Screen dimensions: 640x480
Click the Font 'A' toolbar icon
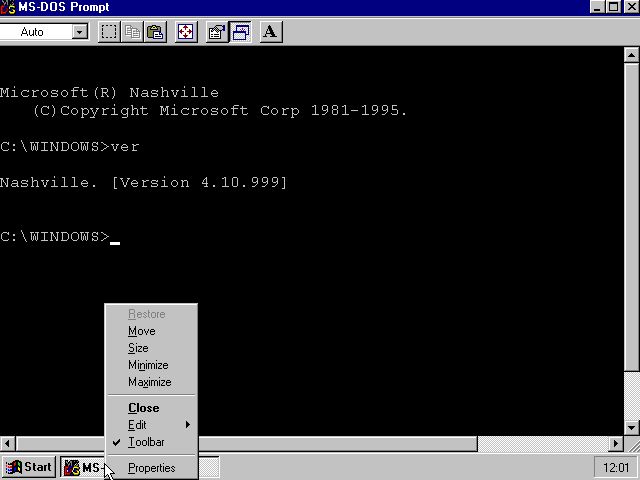(x=270, y=32)
